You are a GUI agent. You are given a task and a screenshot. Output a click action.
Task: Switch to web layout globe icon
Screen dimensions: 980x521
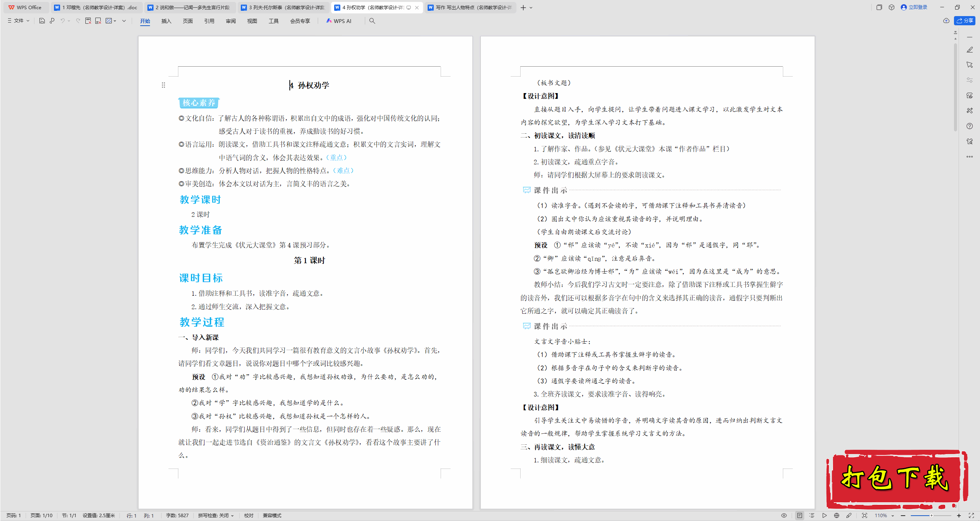tap(836, 516)
